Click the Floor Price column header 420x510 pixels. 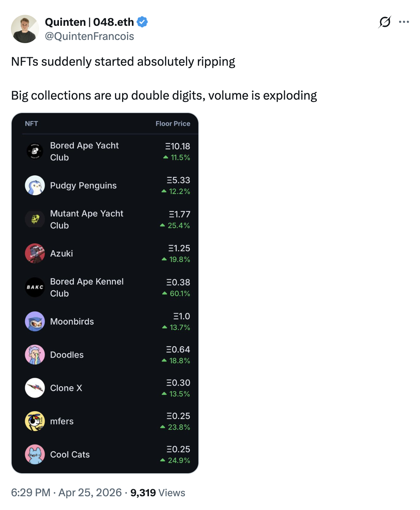pyautogui.click(x=173, y=124)
